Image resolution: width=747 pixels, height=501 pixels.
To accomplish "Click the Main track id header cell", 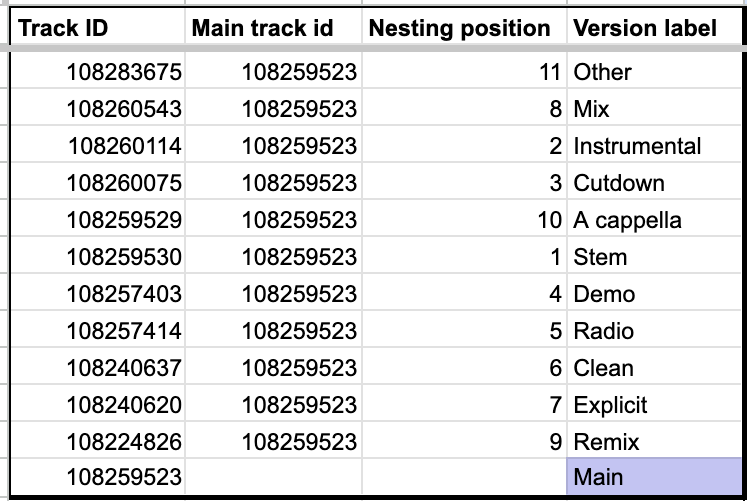I will pyautogui.click(x=274, y=28).
